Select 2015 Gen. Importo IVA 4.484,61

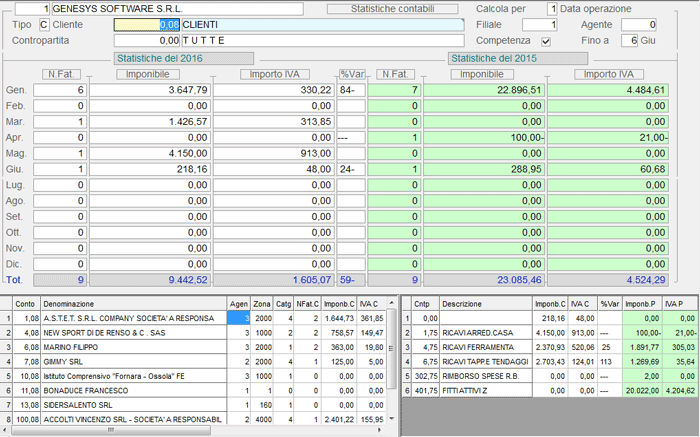tap(608, 90)
